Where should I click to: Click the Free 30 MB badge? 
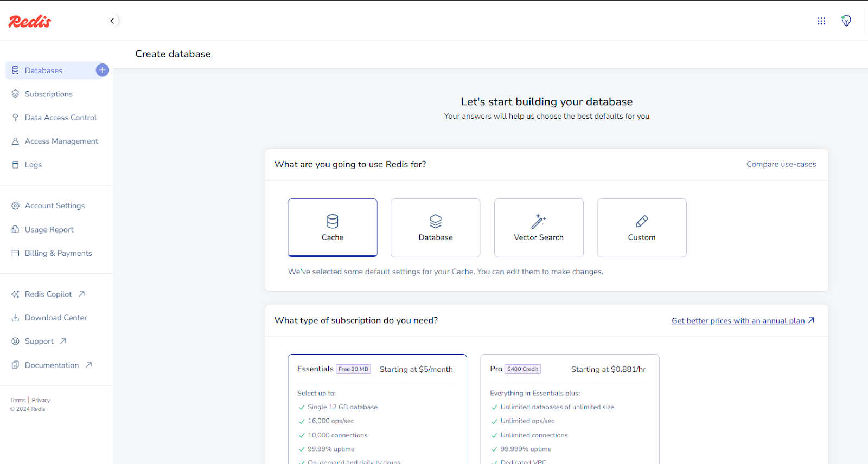click(x=353, y=369)
